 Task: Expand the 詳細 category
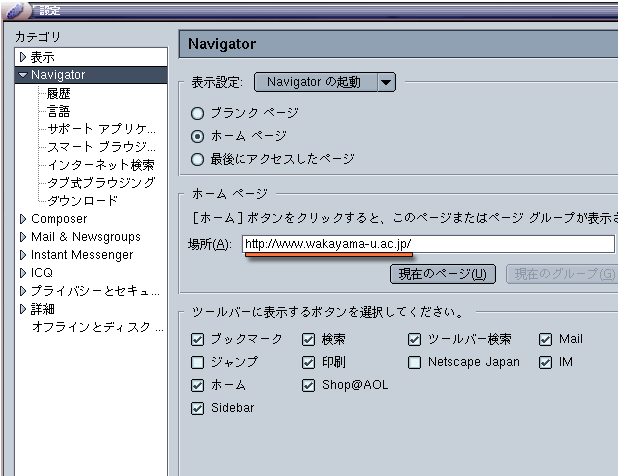click(x=22, y=309)
